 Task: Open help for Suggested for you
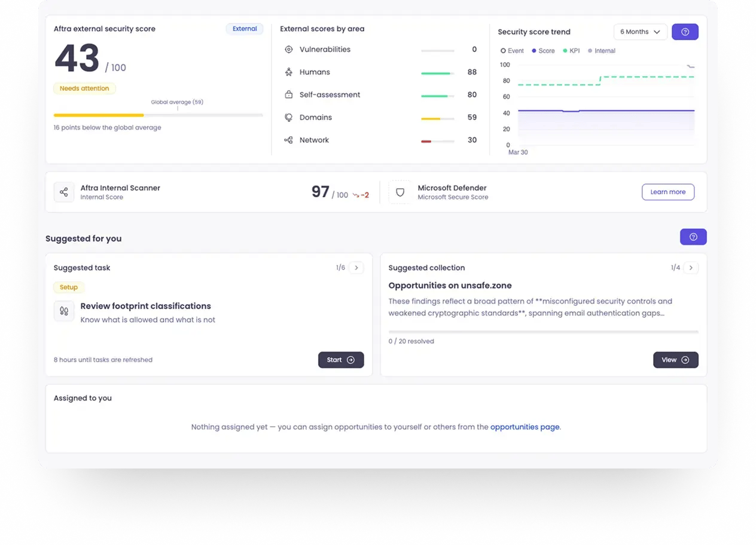[693, 237]
